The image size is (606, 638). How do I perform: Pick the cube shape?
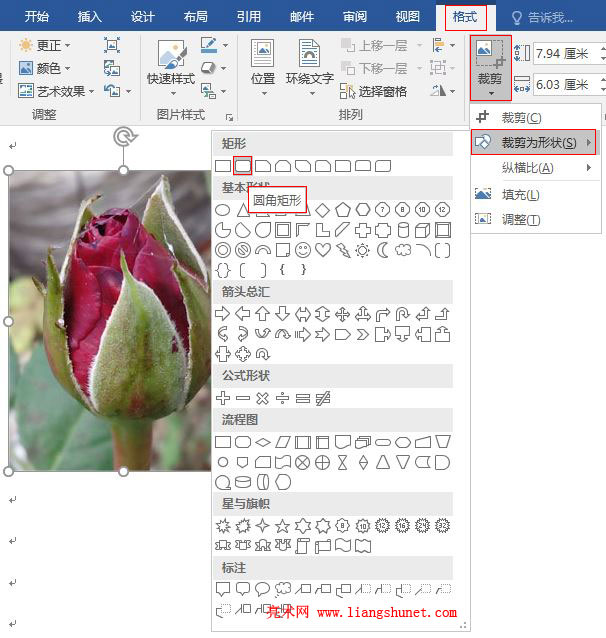point(422,230)
